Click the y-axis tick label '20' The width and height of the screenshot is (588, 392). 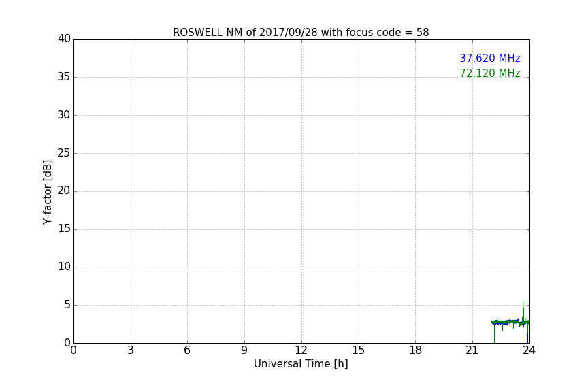pyautogui.click(x=64, y=191)
